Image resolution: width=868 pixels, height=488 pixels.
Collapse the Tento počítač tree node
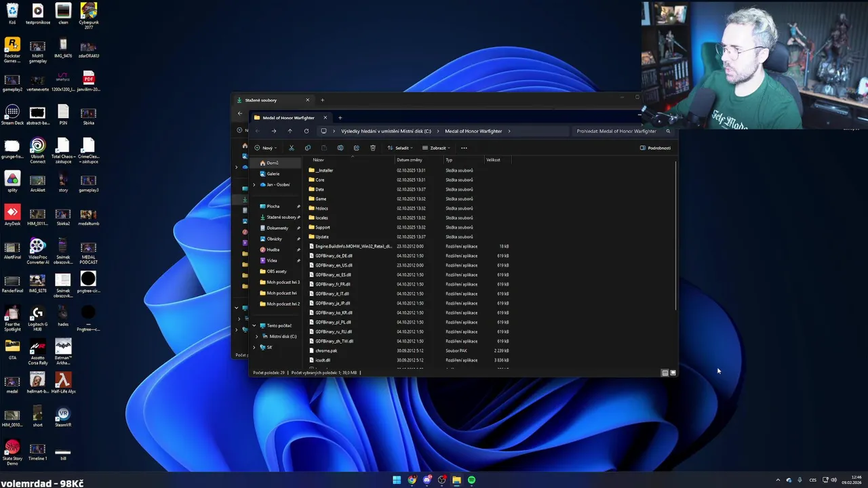pos(254,325)
